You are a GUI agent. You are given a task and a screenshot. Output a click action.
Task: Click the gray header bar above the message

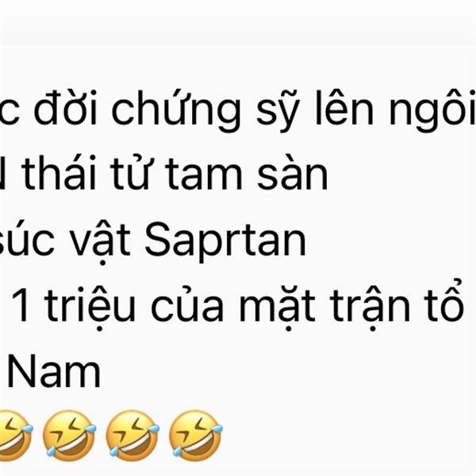238,23
